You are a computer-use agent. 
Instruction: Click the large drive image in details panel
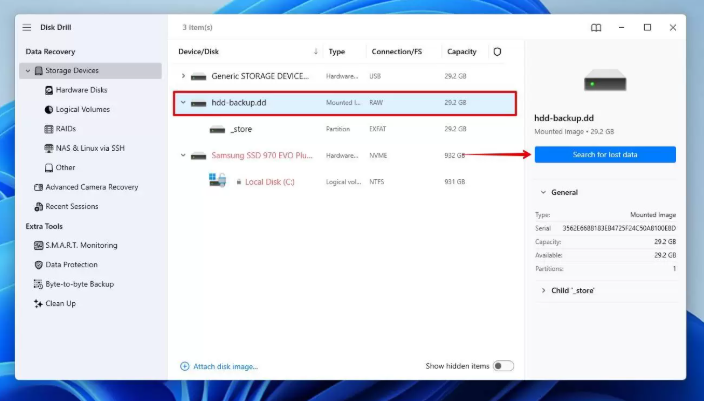coord(605,80)
